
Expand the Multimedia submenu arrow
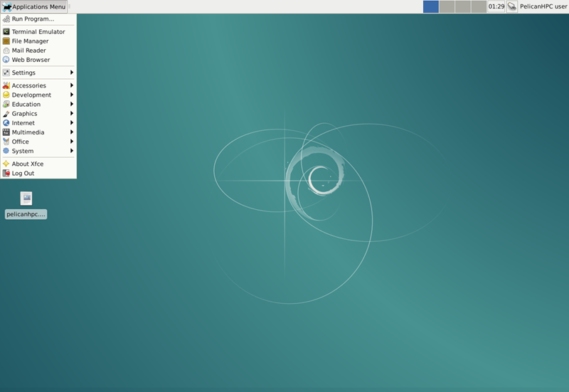pos(72,132)
